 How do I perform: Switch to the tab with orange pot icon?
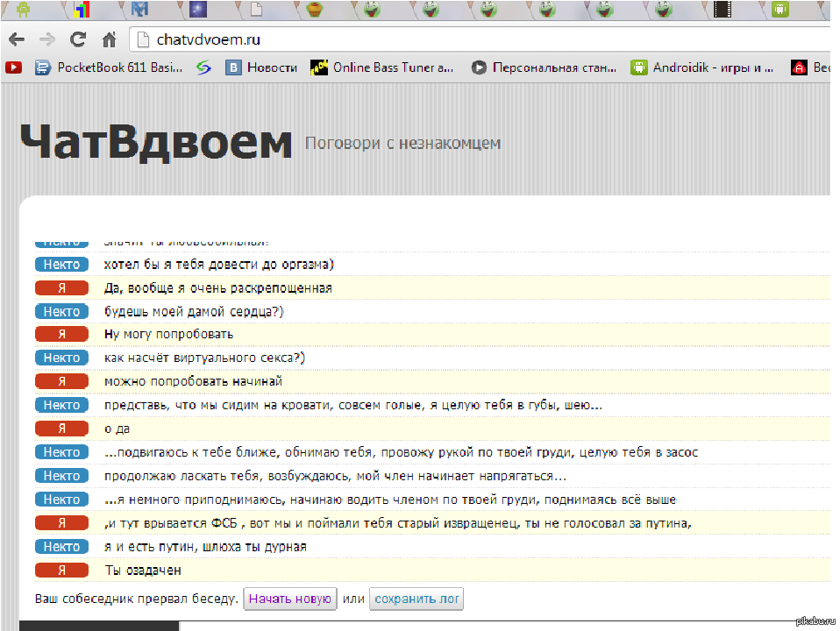click(x=314, y=11)
